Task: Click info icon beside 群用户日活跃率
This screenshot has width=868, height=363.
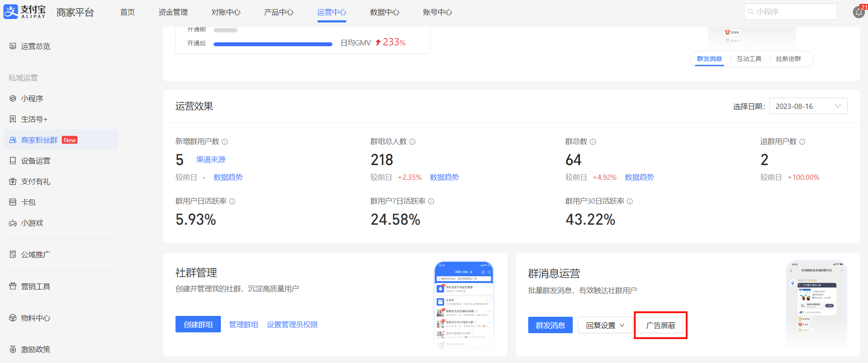Action: point(232,201)
